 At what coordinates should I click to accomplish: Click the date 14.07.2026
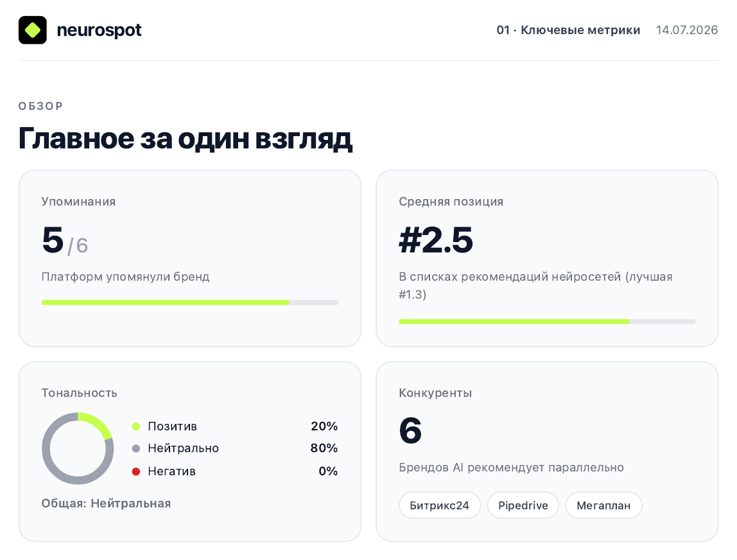click(x=687, y=30)
